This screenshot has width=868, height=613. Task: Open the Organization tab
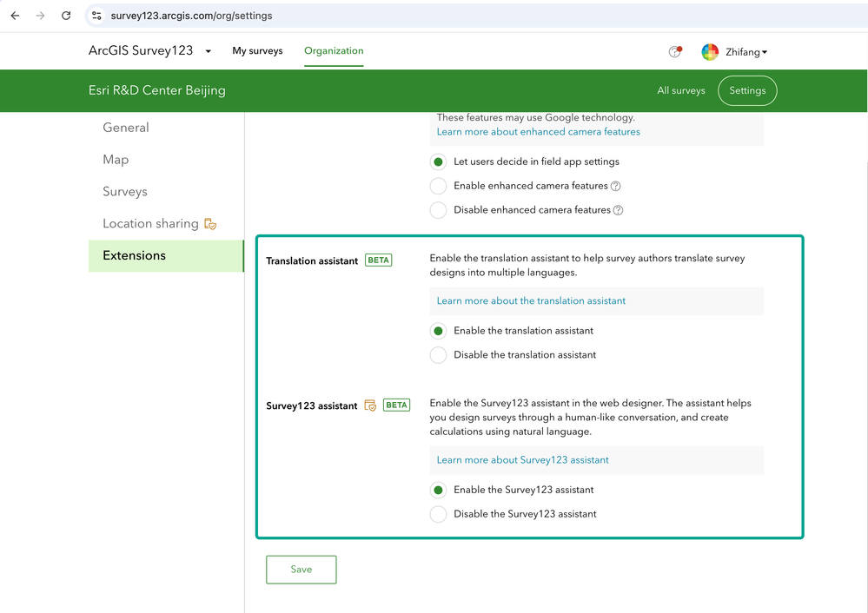click(334, 50)
